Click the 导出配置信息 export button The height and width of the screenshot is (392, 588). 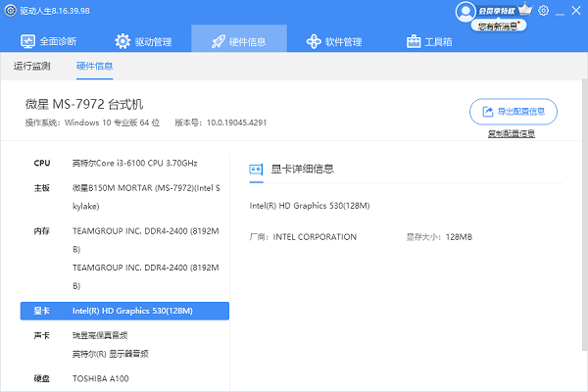pyautogui.click(x=514, y=111)
